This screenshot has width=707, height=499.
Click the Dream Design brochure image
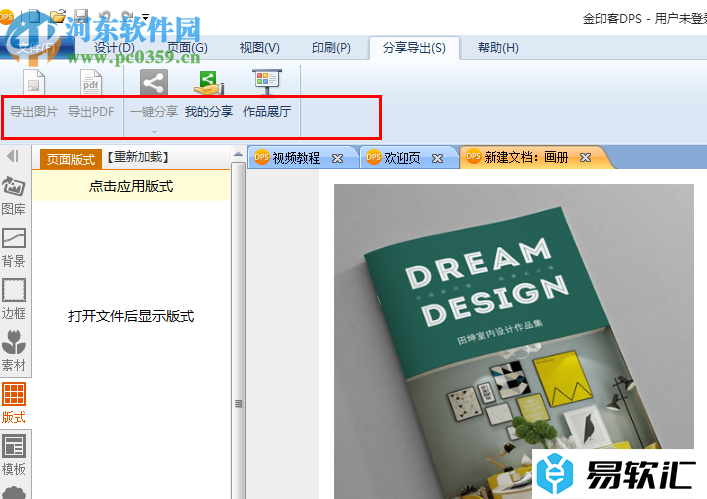coord(514,341)
